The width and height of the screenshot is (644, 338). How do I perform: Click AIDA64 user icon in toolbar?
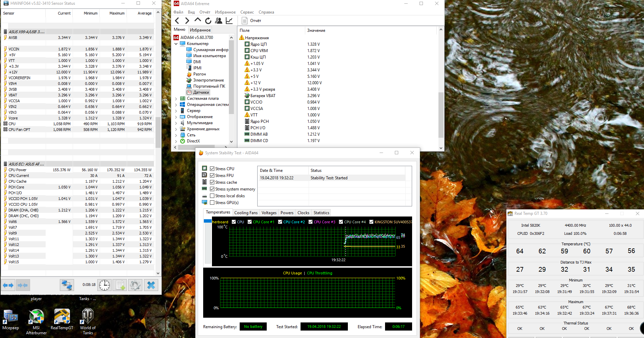[218, 21]
